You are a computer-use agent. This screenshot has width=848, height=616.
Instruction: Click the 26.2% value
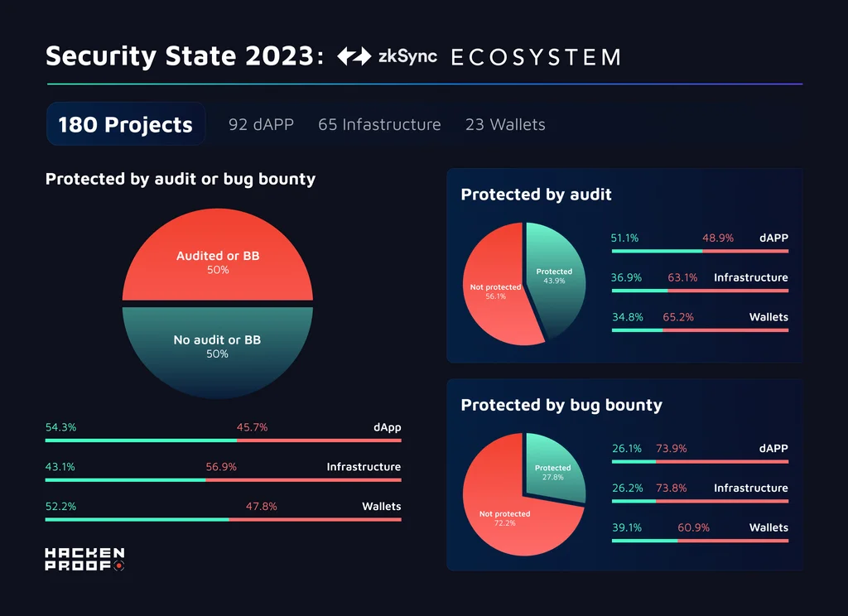tap(628, 488)
